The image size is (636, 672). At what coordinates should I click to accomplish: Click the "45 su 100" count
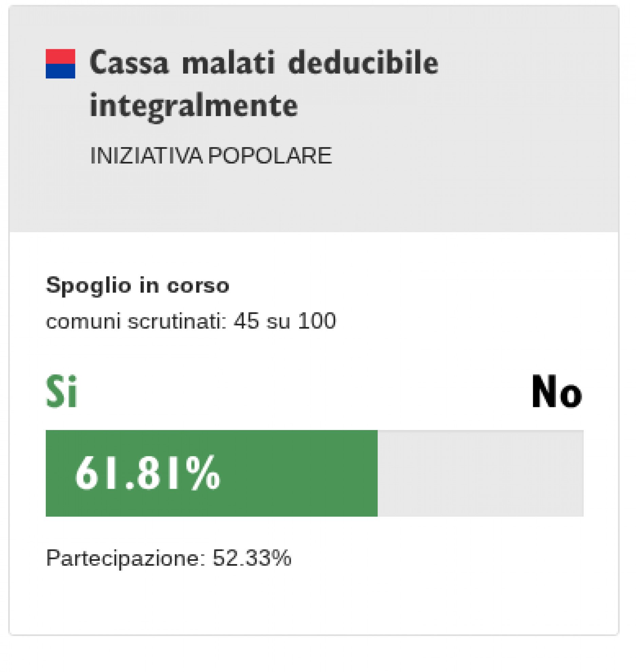(x=285, y=321)
